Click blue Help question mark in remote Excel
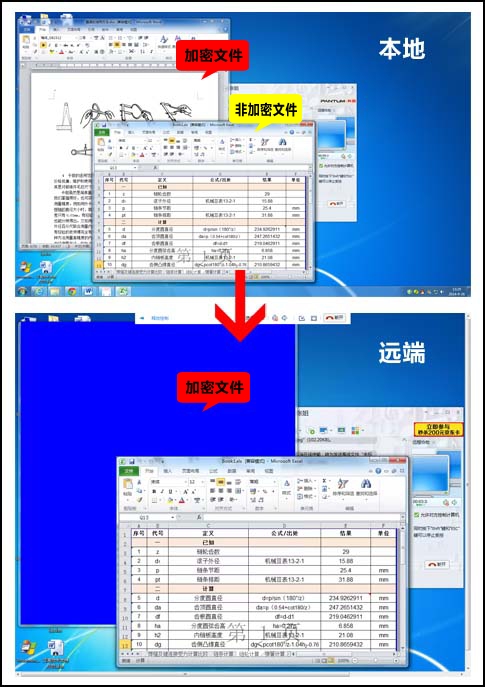 click(x=378, y=471)
